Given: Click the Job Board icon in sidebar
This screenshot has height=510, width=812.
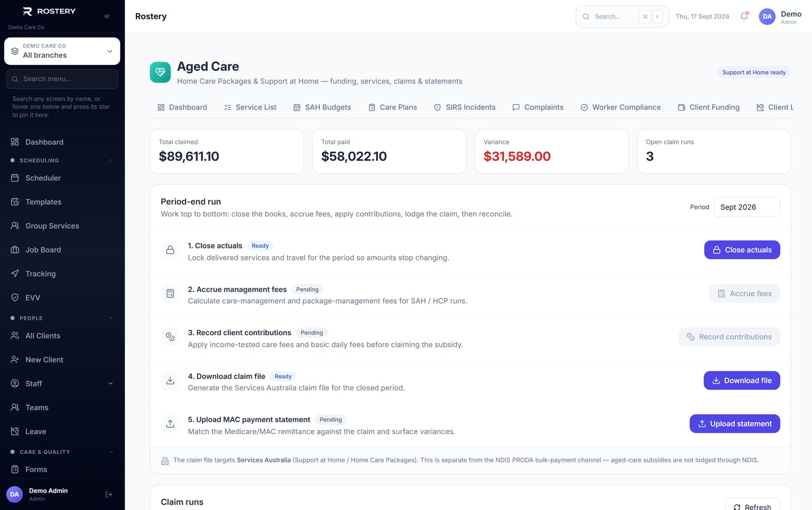Looking at the screenshot, I should (15, 250).
